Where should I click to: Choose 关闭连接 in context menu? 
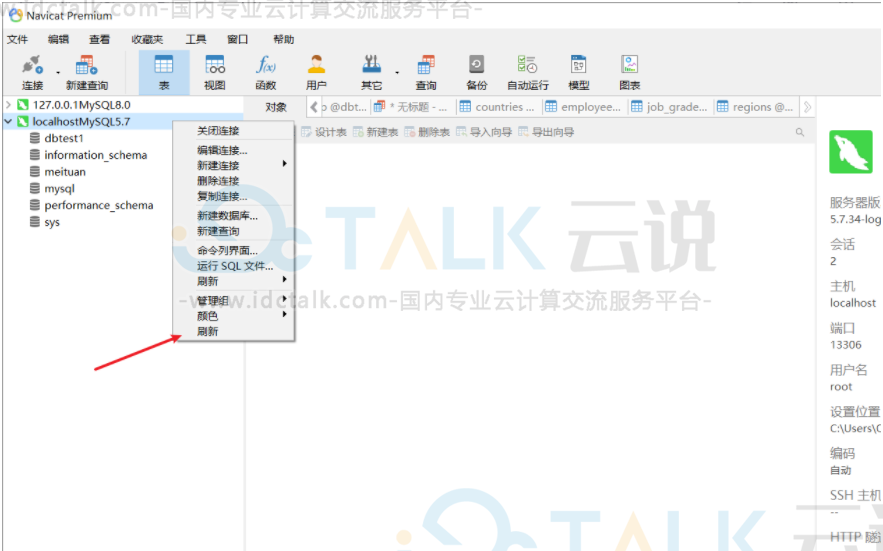(233, 131)
